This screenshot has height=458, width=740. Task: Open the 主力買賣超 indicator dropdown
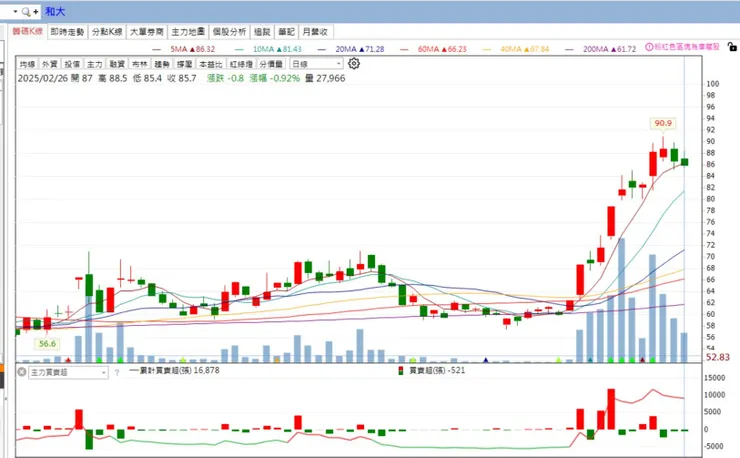pyautogui.click(x=68, y=373)
